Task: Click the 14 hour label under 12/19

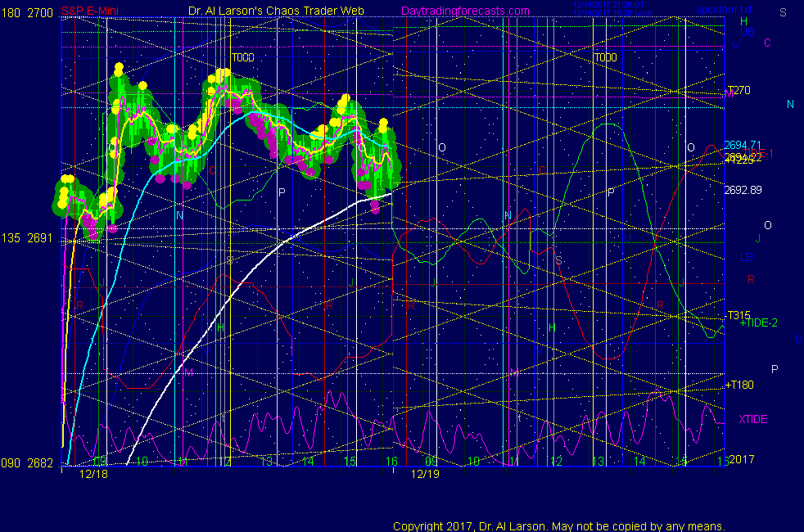Action: tap(639, 461)
